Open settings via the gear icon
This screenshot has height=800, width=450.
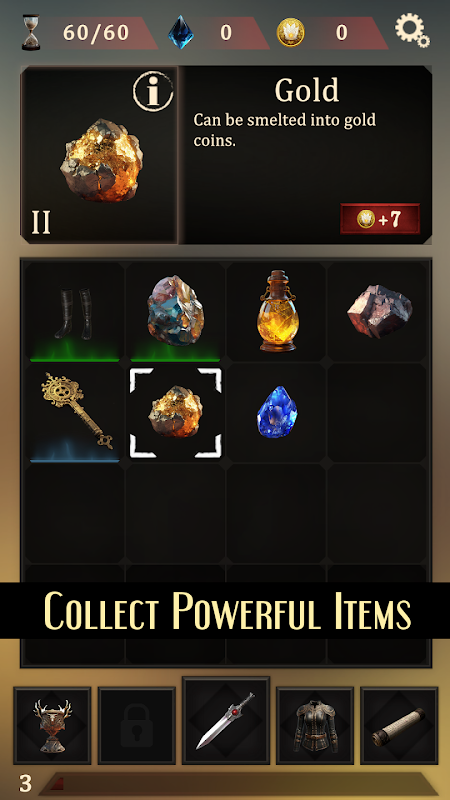[412, 31]
